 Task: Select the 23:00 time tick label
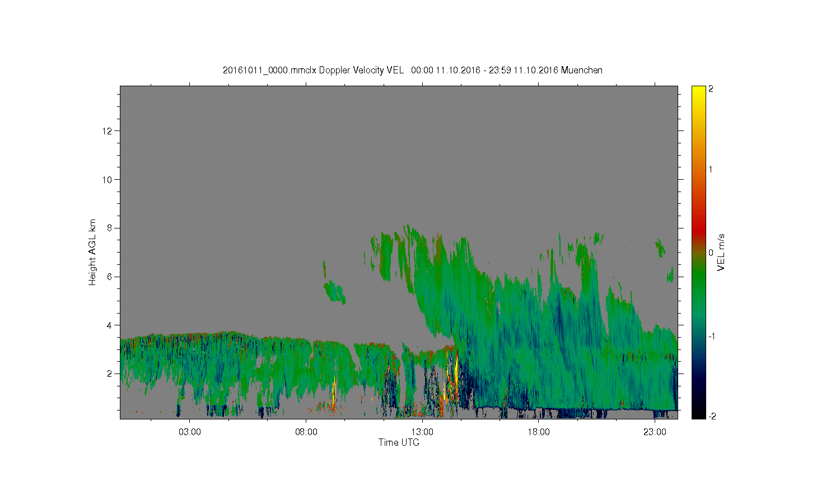point(655,432)
